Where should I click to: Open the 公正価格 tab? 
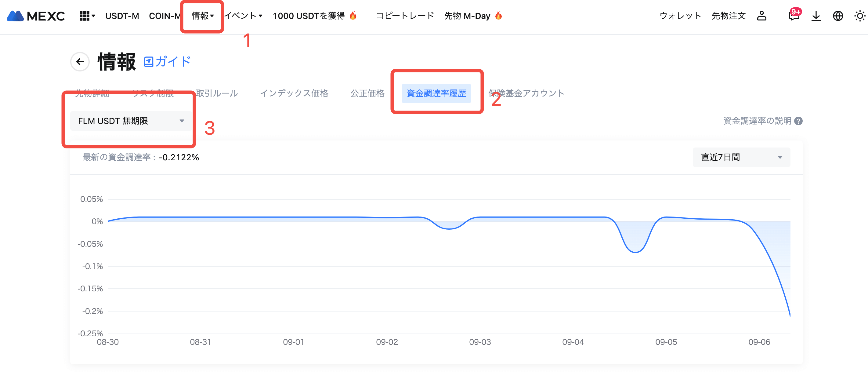click(367, 93)
